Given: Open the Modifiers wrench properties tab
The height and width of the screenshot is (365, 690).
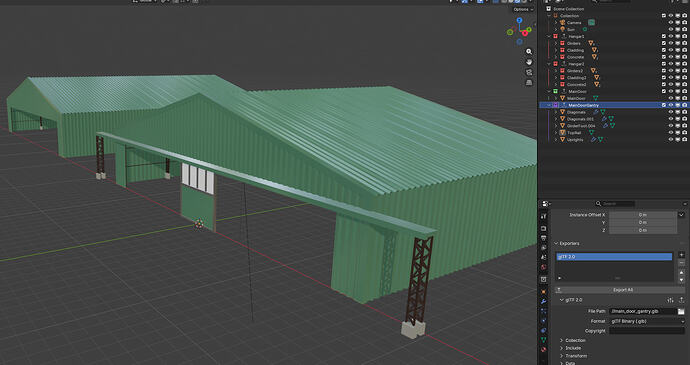Looking at the screenshot, I should click(x=544, y=301).
